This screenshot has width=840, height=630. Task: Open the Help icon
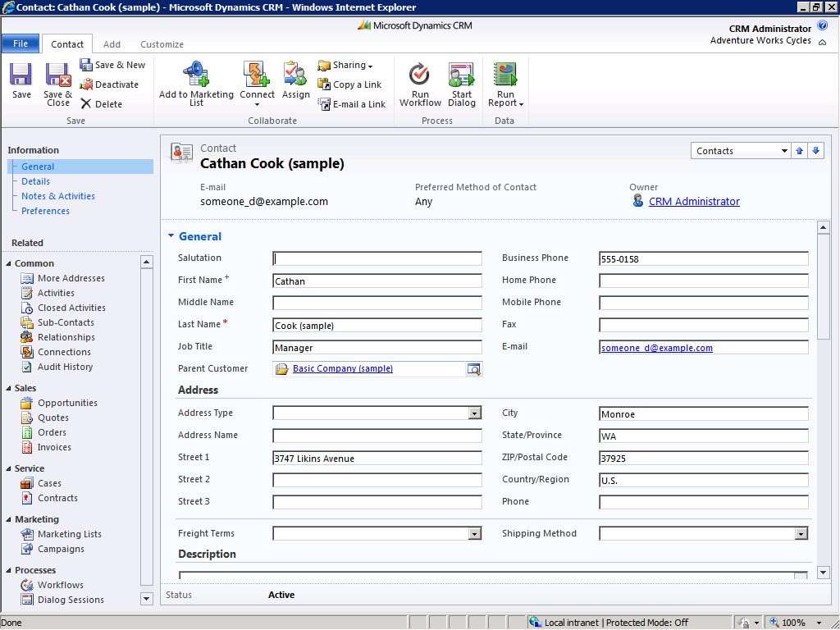tap(822, 25)
